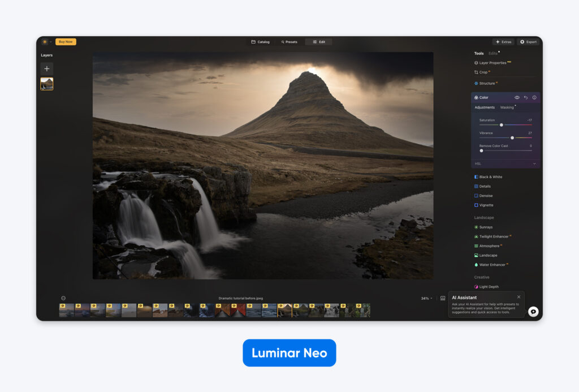This screenshot has height=392, width=579.
Task: Open the Masking tab in Color panel
Action: pyautogui.click(x=507, y=107)
